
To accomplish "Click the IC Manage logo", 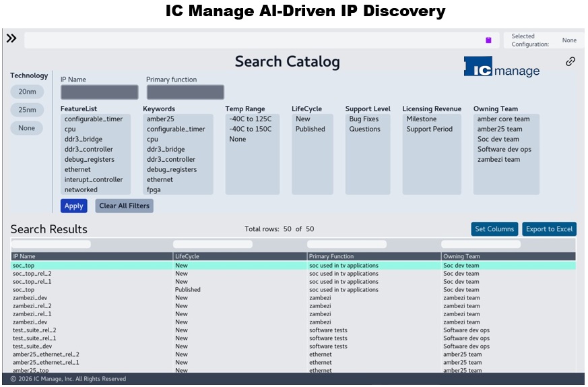I will pyautogui.click(x=501, y=67).
